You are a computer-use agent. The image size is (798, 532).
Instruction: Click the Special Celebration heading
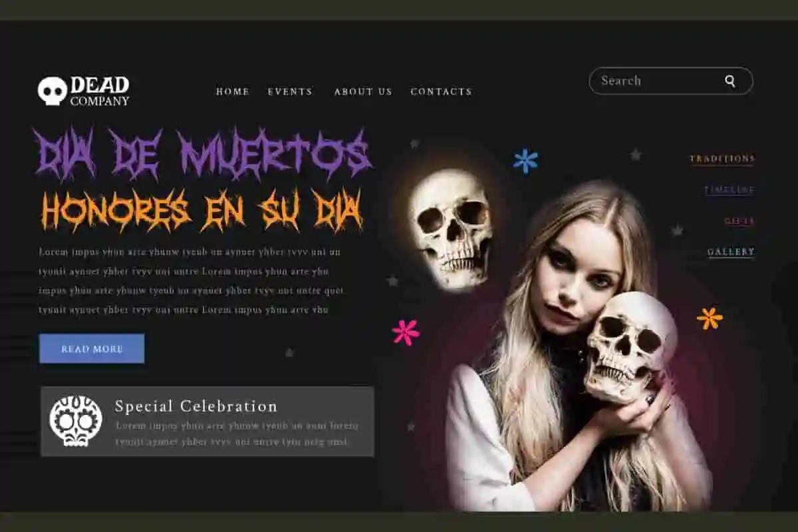[196, 406]
